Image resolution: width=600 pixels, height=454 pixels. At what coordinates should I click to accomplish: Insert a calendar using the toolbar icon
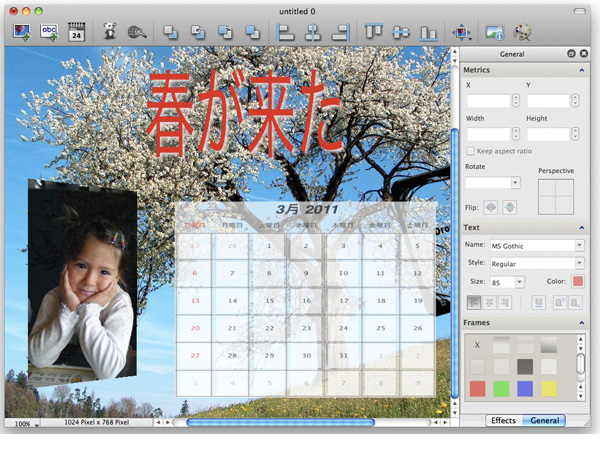tap(77, 32)
